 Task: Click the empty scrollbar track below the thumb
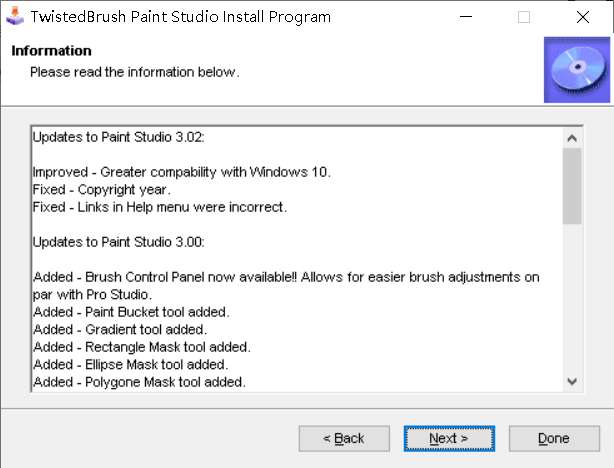[x=572, y=300]
